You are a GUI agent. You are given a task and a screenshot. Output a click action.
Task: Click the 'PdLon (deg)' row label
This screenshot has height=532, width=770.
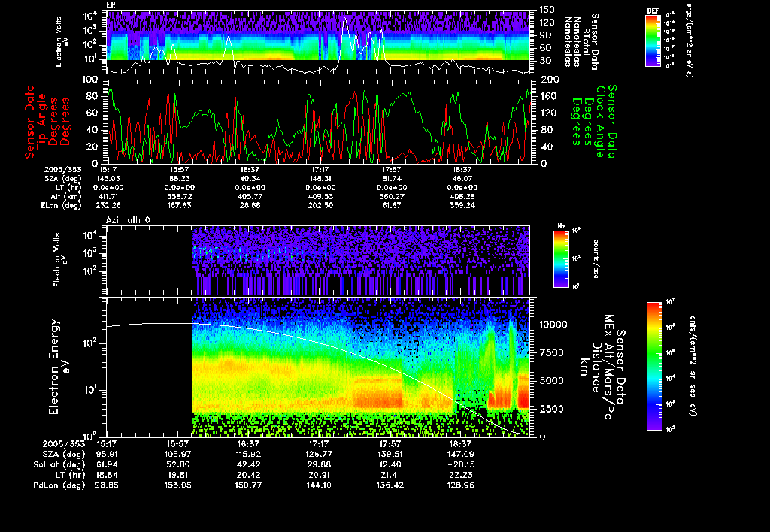click(x=59, y=485)
